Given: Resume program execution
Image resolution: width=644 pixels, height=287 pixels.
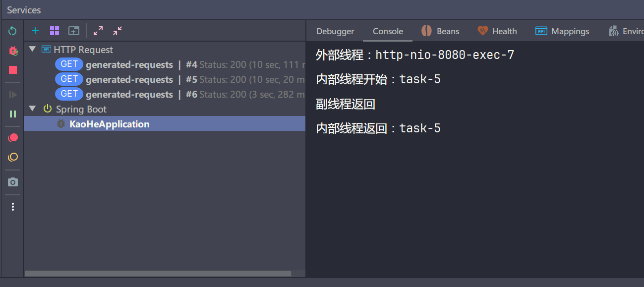Looking at the screenshot, I should [12, 94].
